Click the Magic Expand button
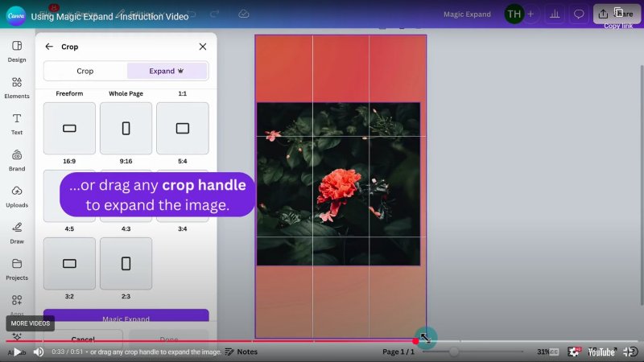The width and height of the screenshot is (644, 362). [126, 319]
